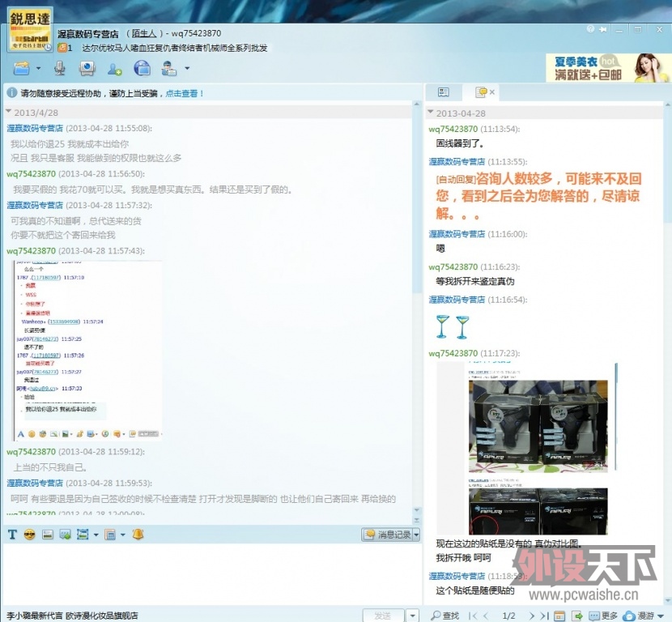Expand the screenshot tool dropdown arrow
672x622 pixels.
[96, 535]
